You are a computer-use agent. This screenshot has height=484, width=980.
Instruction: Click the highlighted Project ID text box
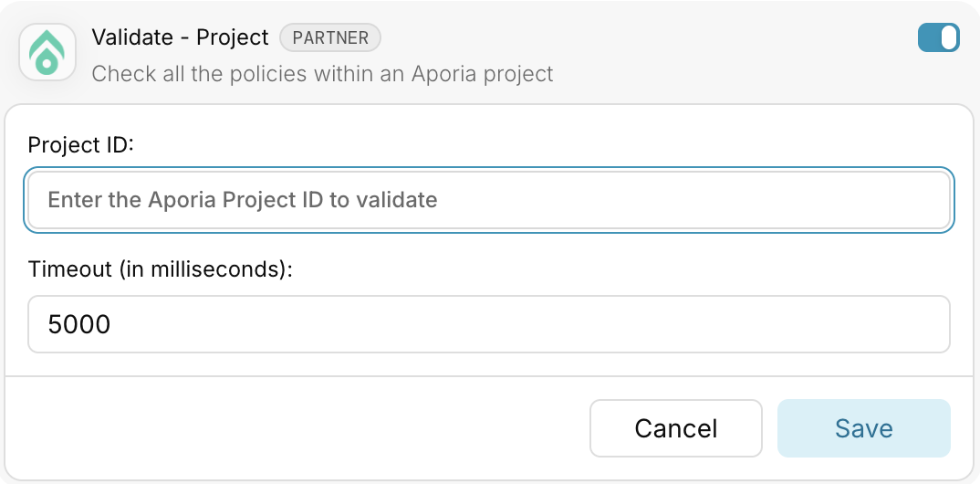click(x=489, y=200)
